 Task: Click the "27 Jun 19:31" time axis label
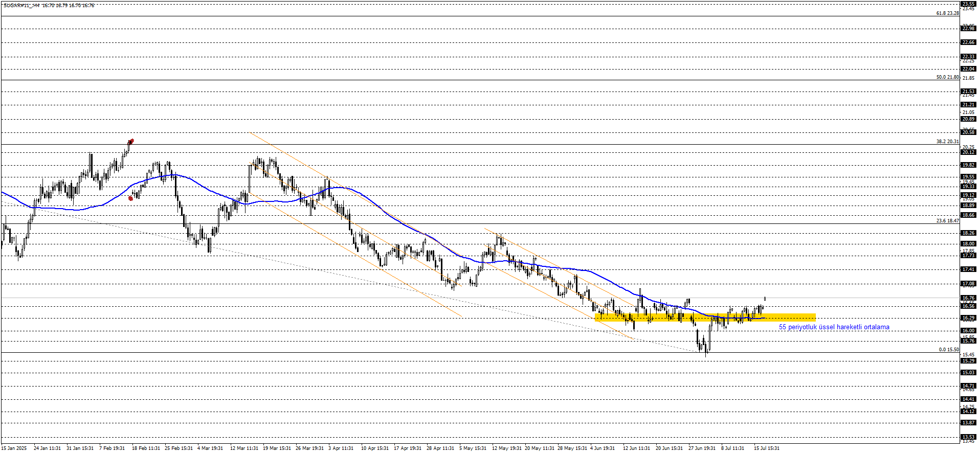coord(702,448)
